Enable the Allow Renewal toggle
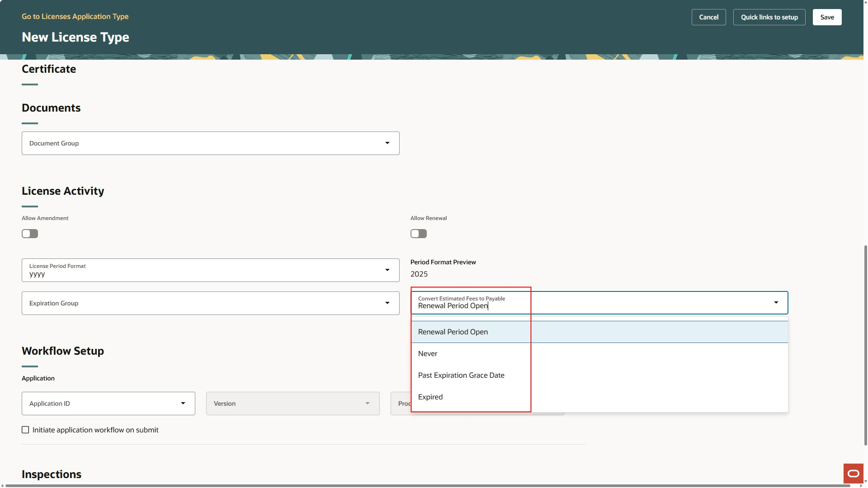 (x=418, y=234)
